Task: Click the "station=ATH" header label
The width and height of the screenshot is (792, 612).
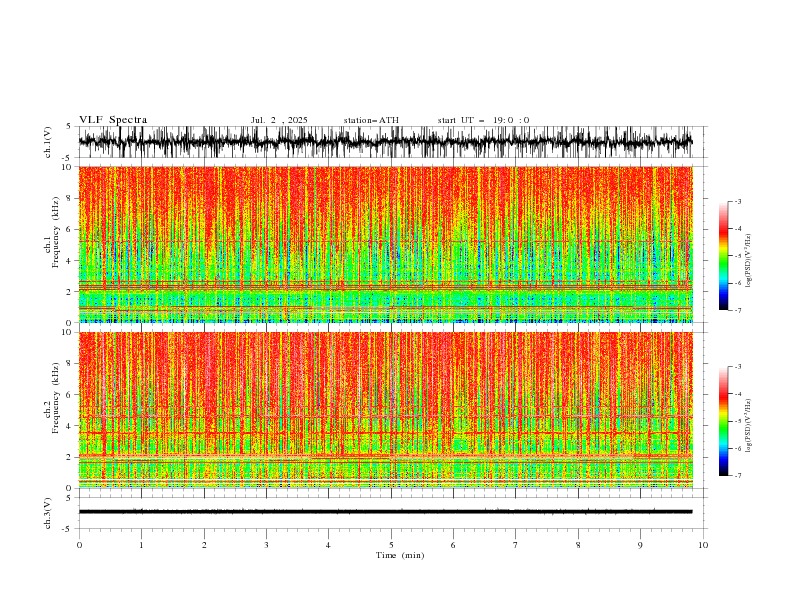Action: 371,120
